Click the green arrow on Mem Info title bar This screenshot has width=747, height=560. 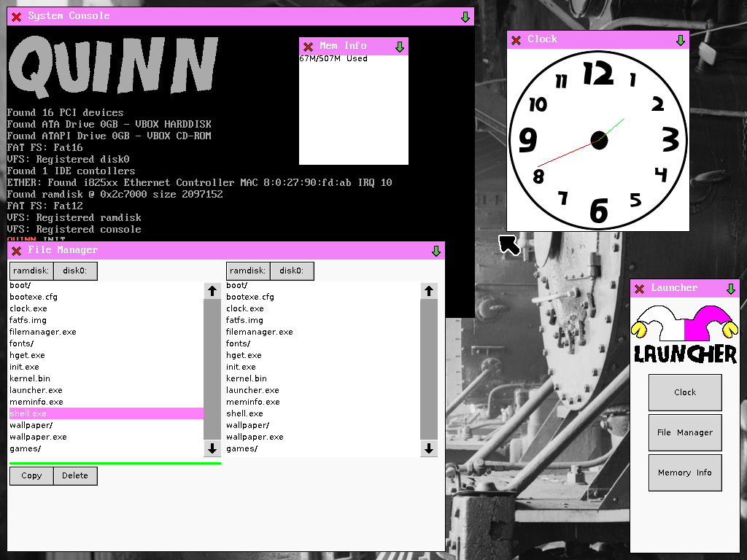(x=400, y=47)
